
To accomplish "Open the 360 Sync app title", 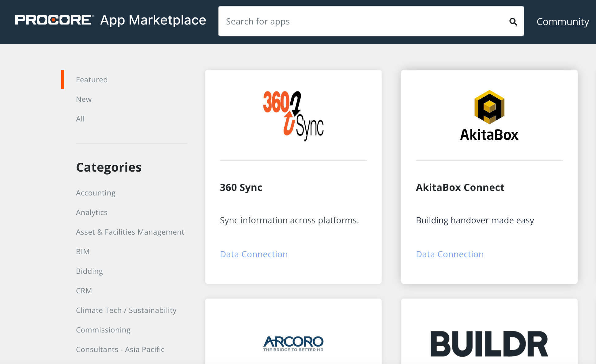I will coord(241,187).
